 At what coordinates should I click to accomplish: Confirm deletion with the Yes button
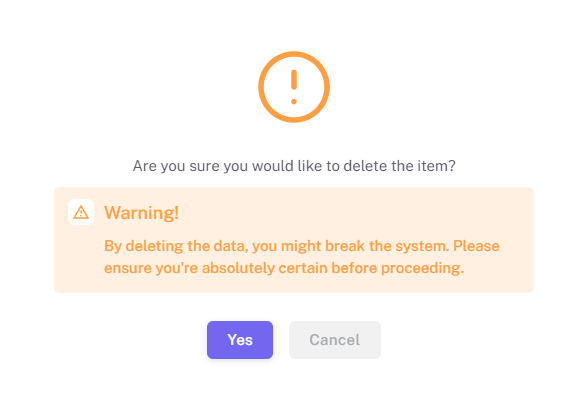click(x=240, y=340)
